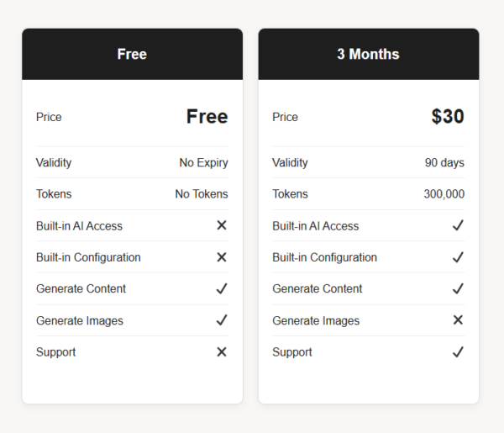The width and height of the screenshot is (504, 433).
Task: Select the 3 Months plan header
Action: [x=369, y=54]
